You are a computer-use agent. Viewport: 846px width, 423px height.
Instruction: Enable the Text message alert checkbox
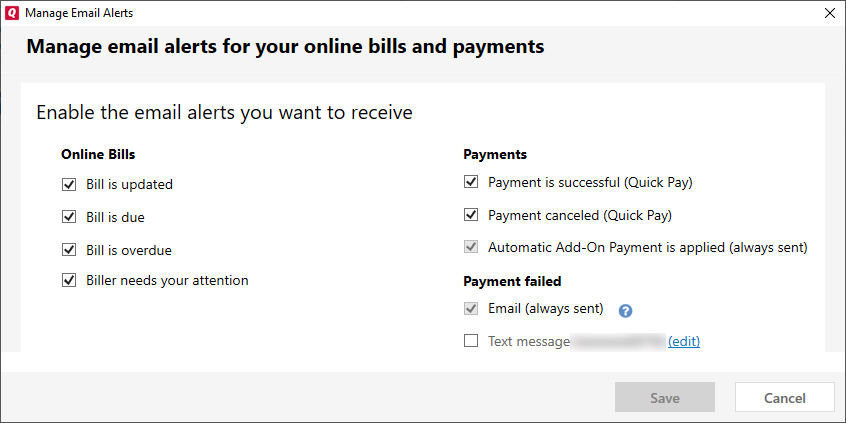(x=471, y=341)
